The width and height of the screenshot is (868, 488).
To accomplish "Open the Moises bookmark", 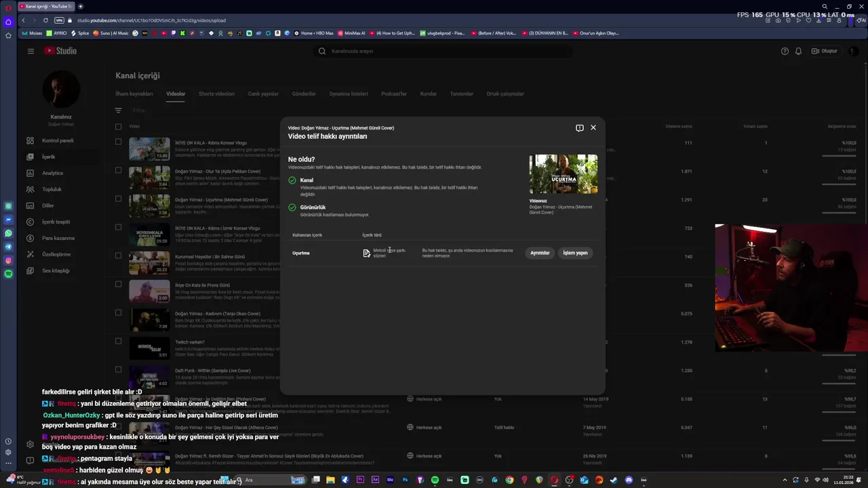I will [32, 33].
